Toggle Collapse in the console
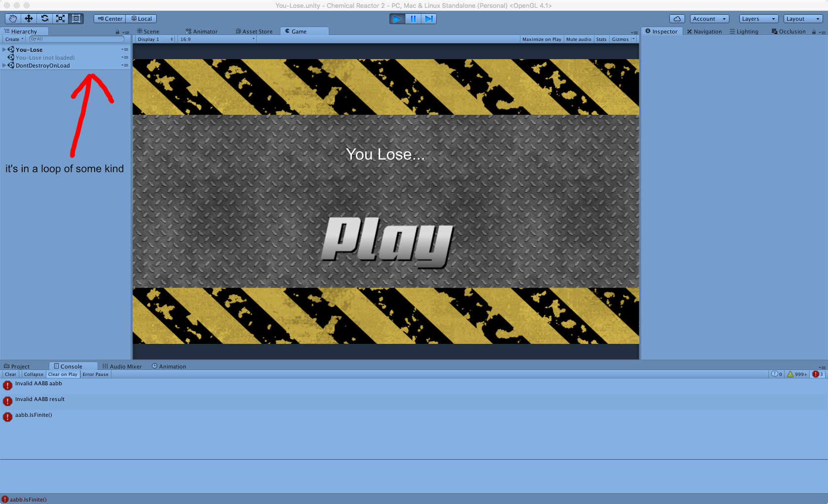This screenshot has width=828, height=504. coord(34,374)
